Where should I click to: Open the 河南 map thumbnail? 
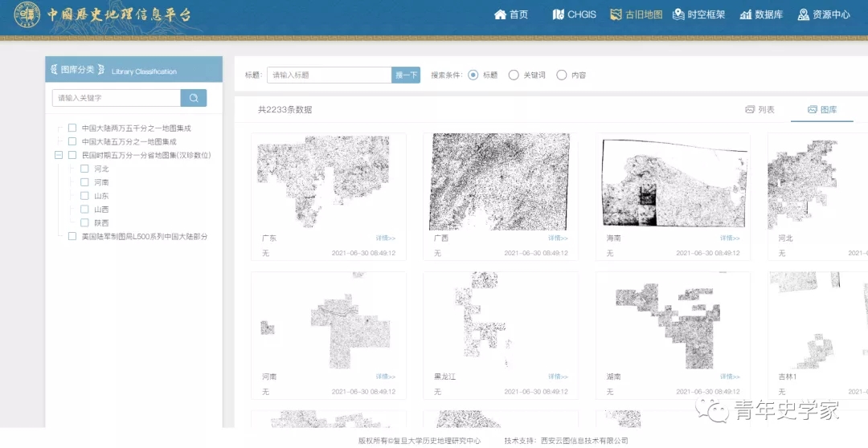[x=328, y=320]
